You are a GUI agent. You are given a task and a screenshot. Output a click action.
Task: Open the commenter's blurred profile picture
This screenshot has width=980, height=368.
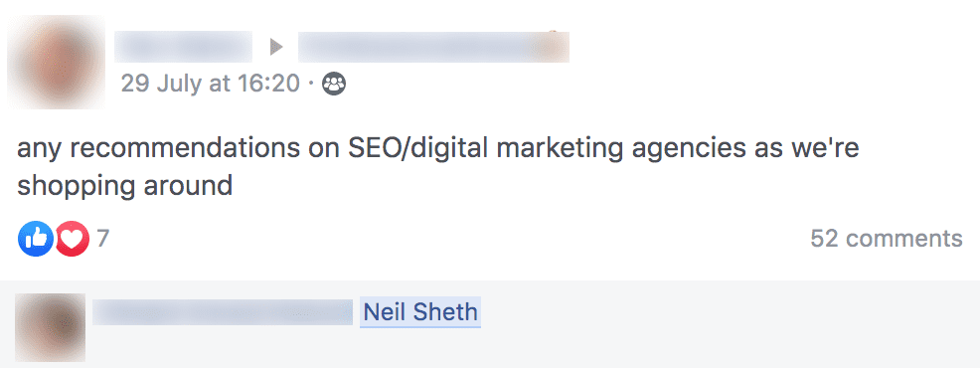click(50, 326)
